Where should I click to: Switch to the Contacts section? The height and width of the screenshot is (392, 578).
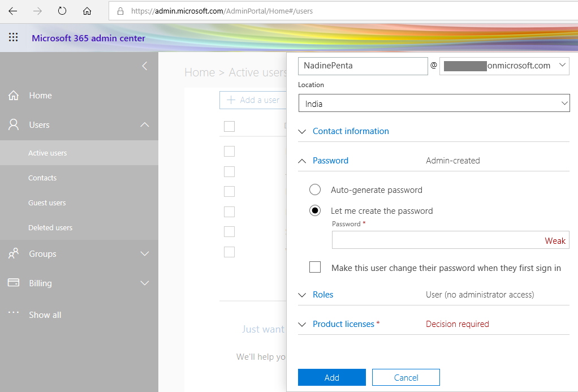click(42, 178)
